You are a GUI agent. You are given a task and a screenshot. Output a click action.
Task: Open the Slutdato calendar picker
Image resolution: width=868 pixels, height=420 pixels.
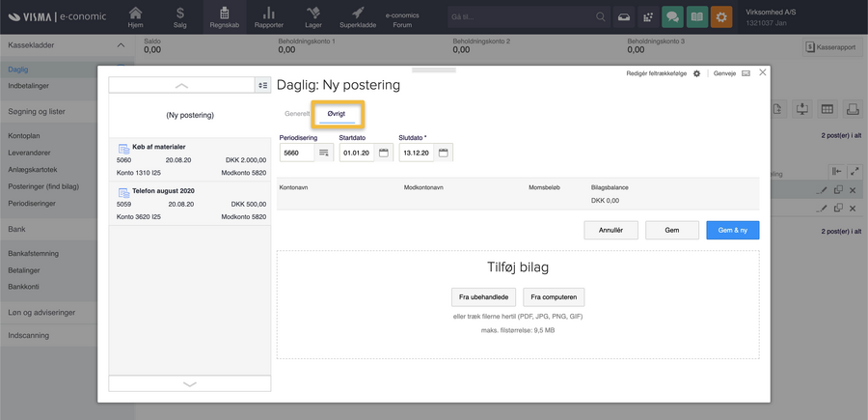pos(444,153)
